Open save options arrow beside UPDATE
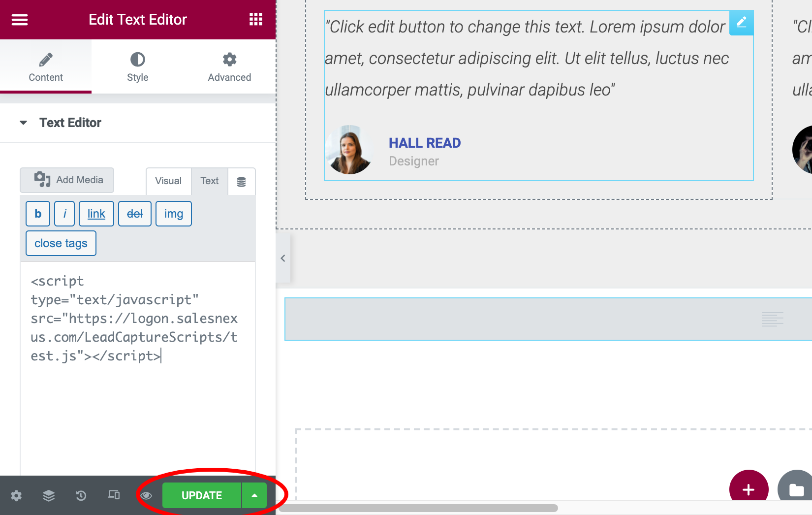 [254, 495]
